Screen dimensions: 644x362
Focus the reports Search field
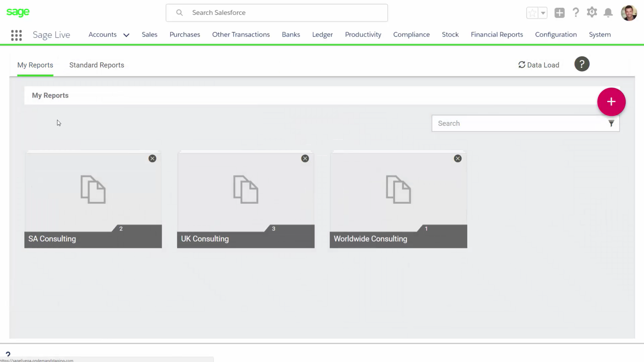(x=525, y=123)
